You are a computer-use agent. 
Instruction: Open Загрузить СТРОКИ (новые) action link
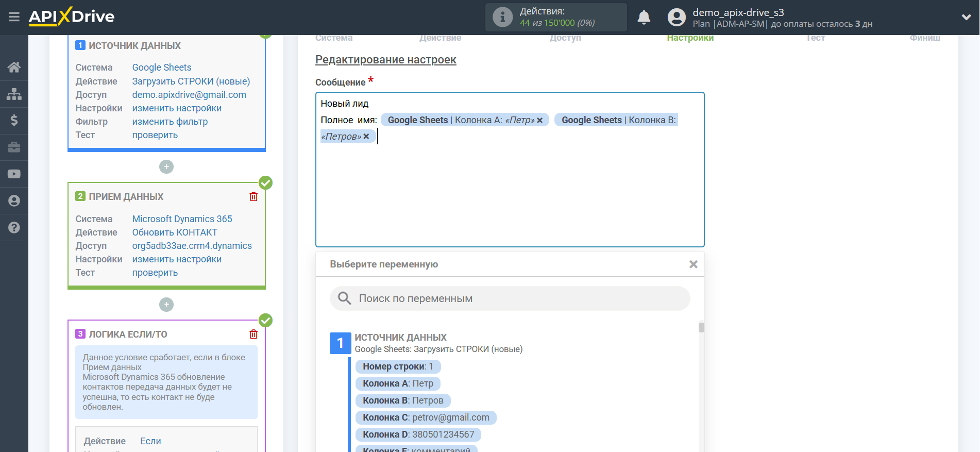tap(191, 81)
